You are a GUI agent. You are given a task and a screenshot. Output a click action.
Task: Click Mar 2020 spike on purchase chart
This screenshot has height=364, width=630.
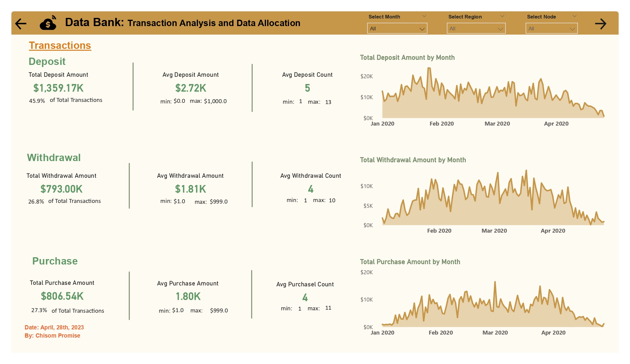[x=495, y=282]
